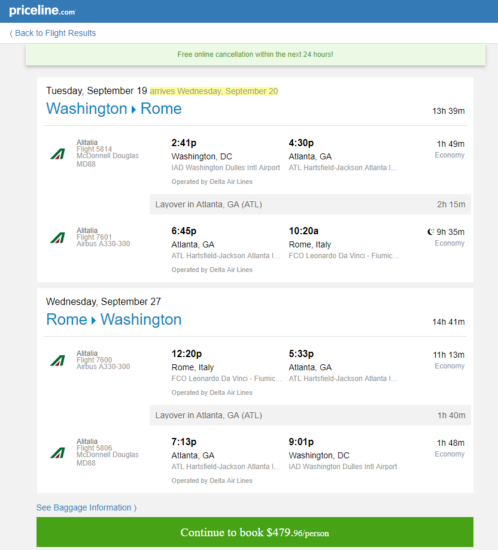Click the 2h 15m Atlanta layover bar
498x550 pixels.
coord(310,204)
